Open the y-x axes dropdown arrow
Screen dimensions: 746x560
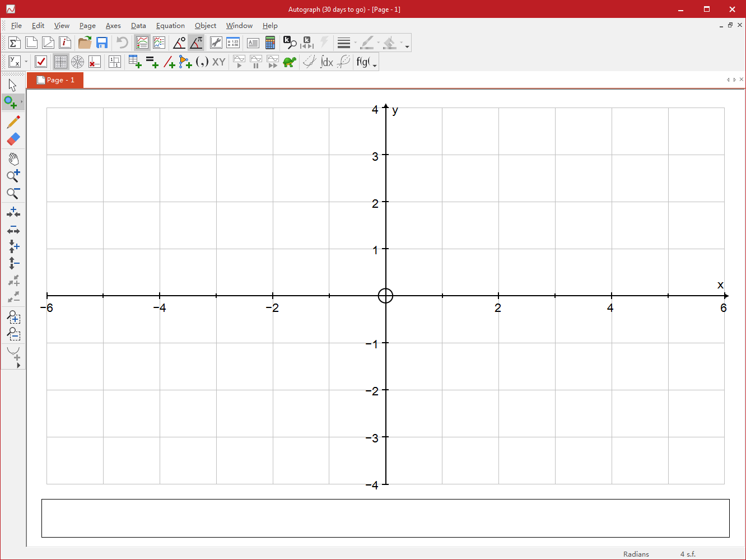tap(26, 62)
